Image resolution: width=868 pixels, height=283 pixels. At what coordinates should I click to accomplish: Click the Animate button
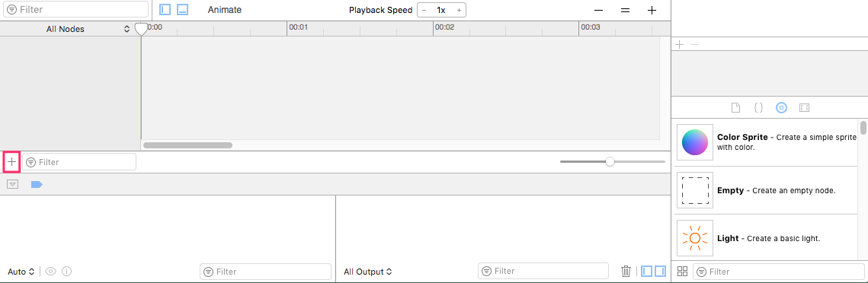tap(225, 10)
